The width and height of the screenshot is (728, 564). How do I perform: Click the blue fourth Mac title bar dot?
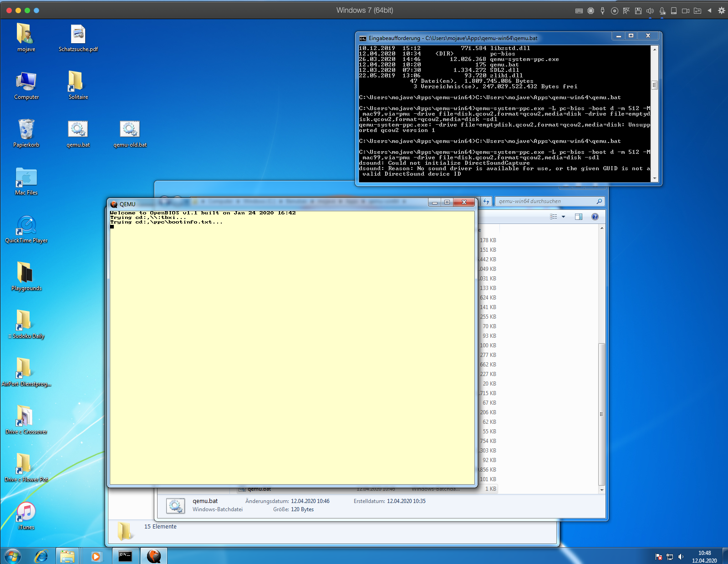pyautogui.click(x=36, y=10)
